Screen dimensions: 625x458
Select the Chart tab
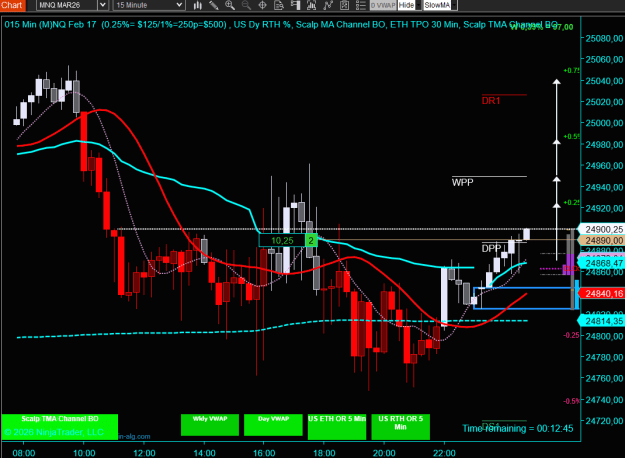pos(12,5)
